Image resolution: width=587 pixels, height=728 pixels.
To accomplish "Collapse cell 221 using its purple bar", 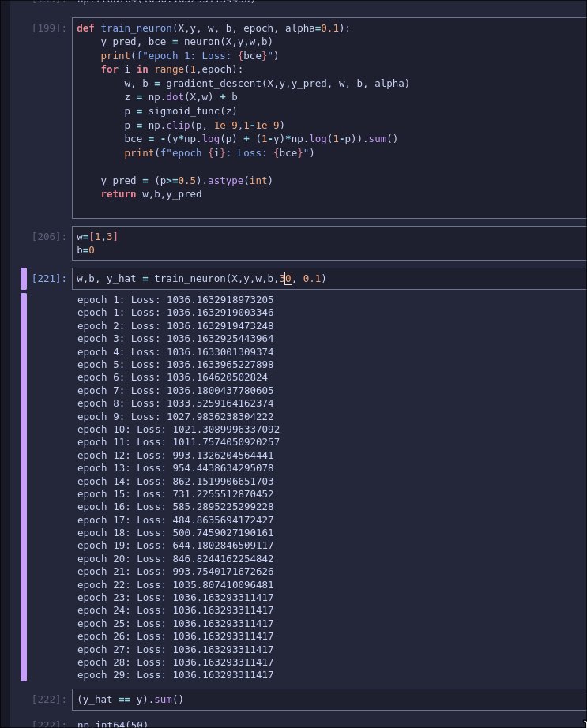I will pos(24,279).
